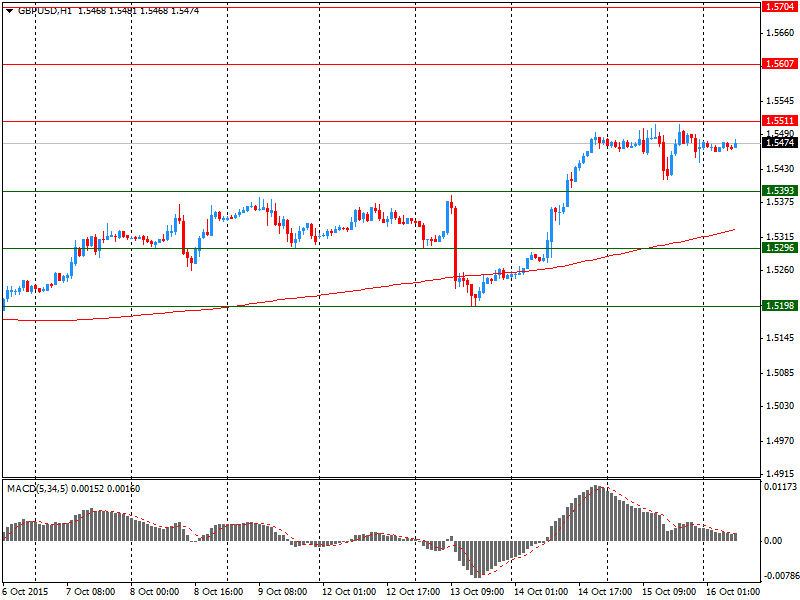Select the red 1.5511 resistance label
800x600 pixels.
[x=780, y=121]
